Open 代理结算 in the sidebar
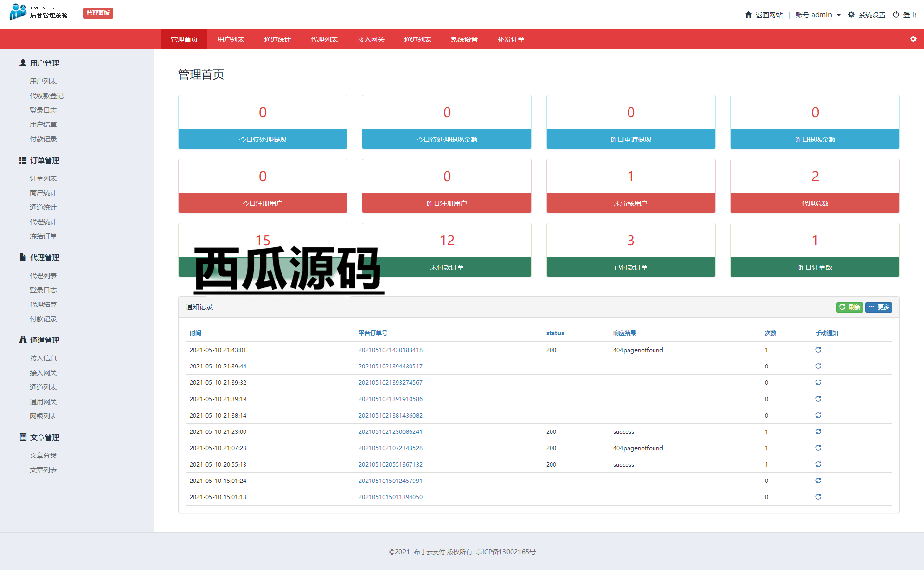The image size is (924, 570). click(43, 304)
